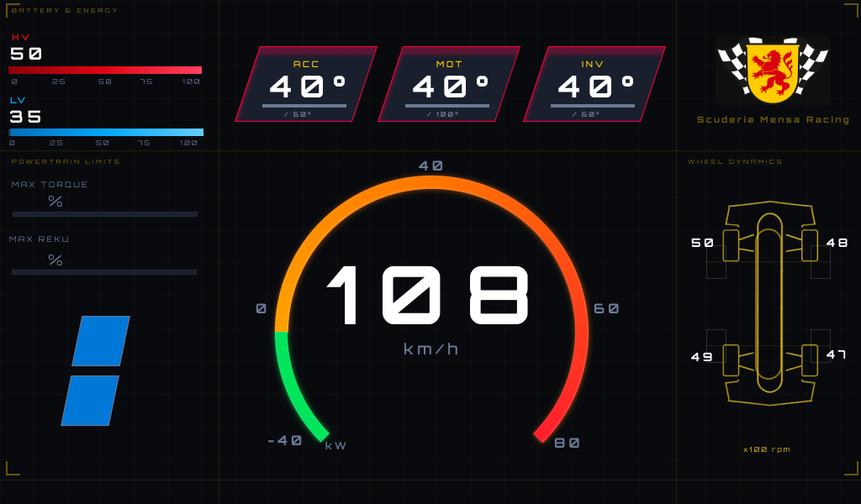Click the MAX REKU label

click(x=39, y=239)
